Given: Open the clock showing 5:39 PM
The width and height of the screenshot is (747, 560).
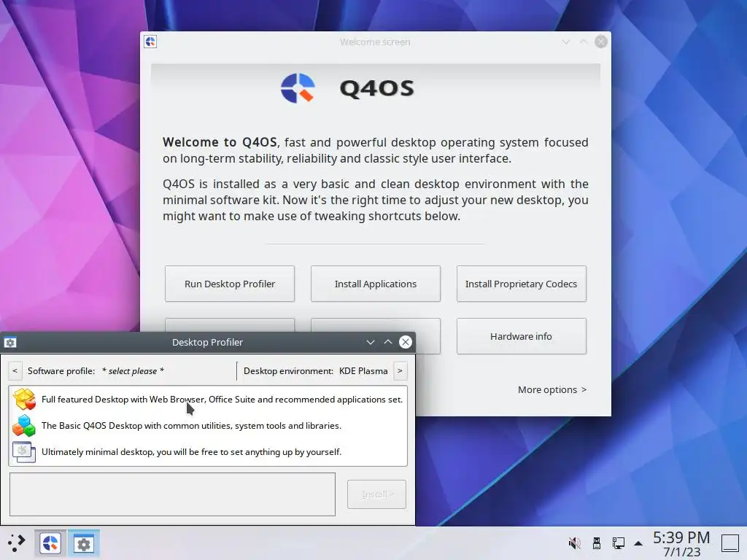Looking at the screenshot, I should tap(681, 544).
